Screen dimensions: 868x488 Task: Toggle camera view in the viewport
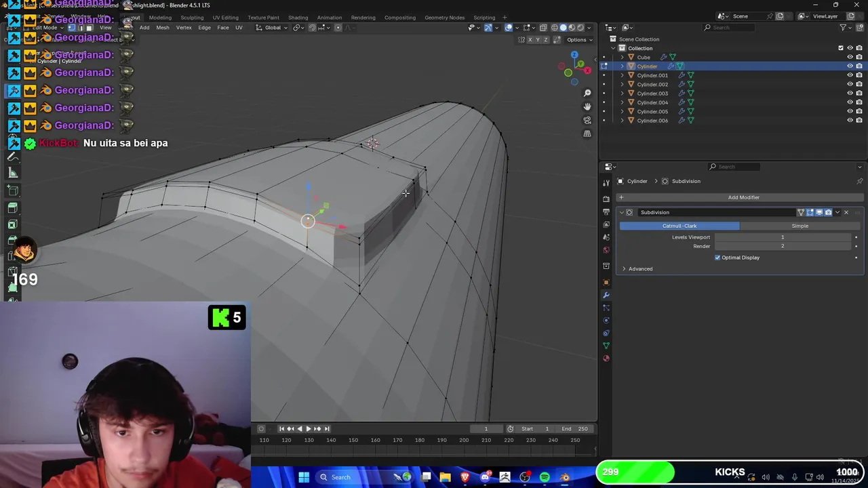(x=587, y=120)
